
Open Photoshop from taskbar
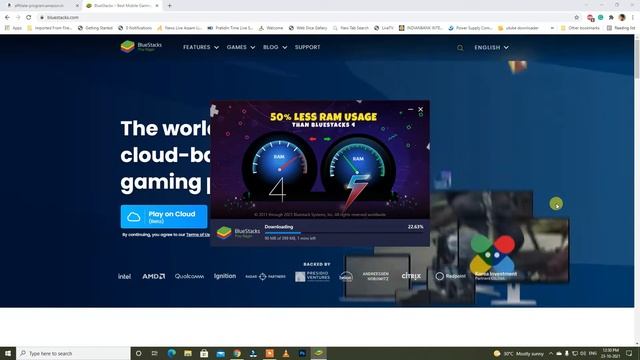(x=302, y=353)
